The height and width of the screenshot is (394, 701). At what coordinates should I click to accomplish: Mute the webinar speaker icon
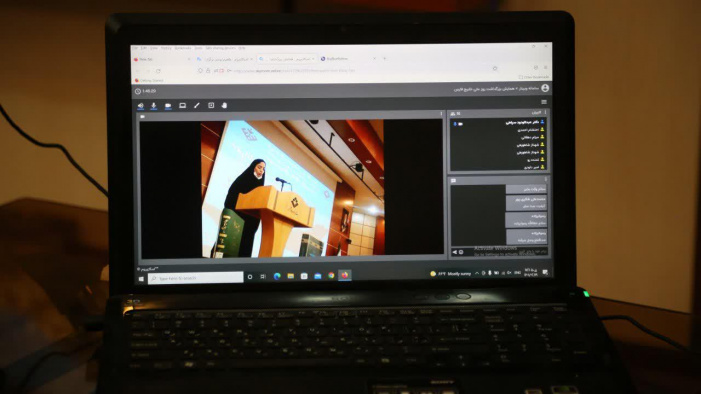coord(140,106)
